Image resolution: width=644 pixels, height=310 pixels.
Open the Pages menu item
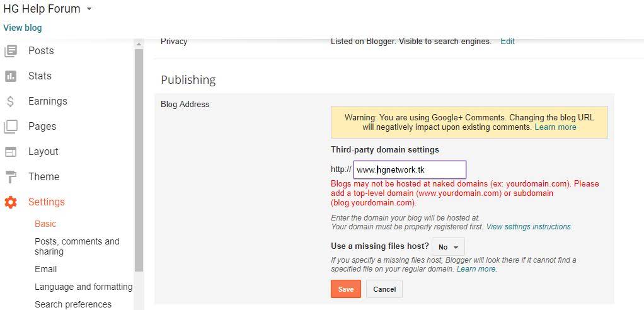tap(42, 127)
